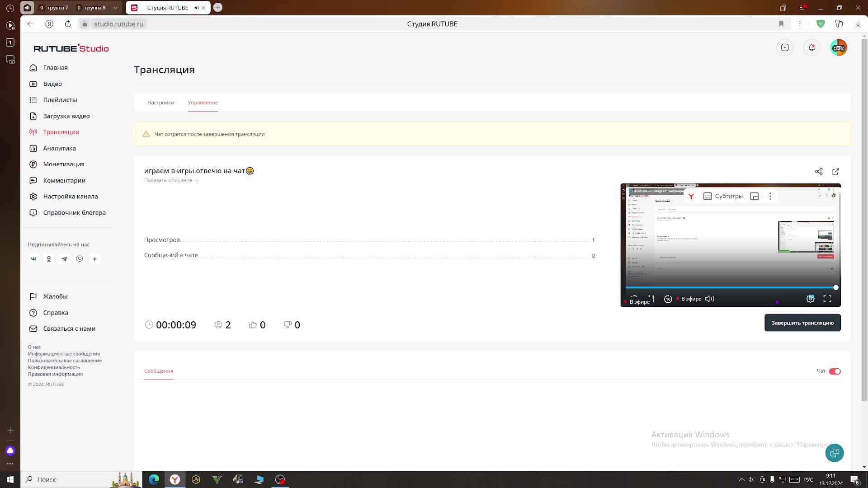Open the Конфиденциальность link
This screenshot has width=868, height=488.
[x=54, y=367]
